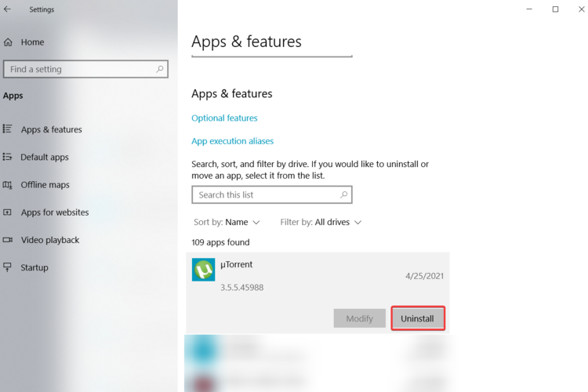Click the Offline maps map icon
This screenshot has height=392, width=588.
8,185
